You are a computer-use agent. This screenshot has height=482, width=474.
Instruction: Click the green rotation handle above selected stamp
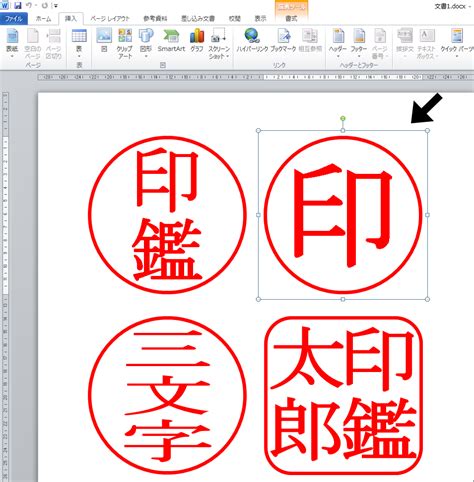click(343, 118)
